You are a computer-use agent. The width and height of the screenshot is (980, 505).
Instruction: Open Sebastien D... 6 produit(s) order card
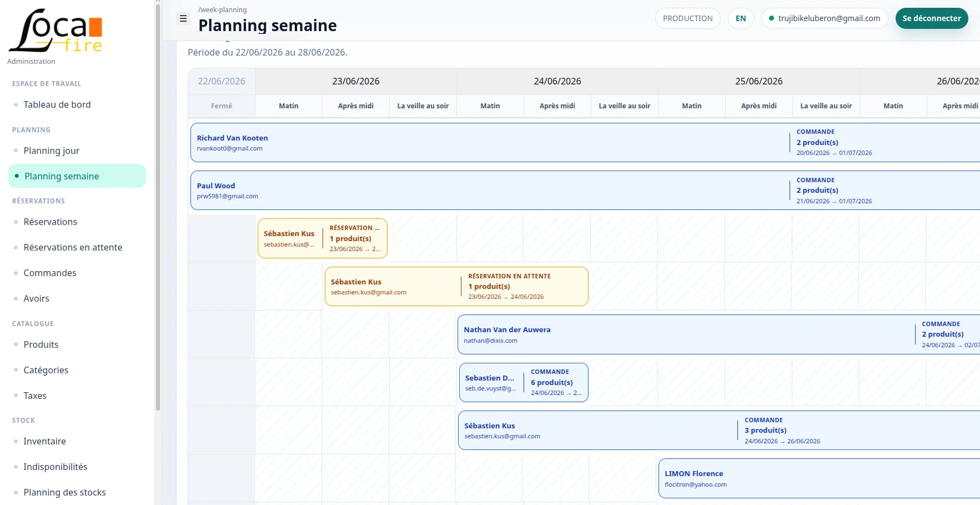tap(524, 382)
